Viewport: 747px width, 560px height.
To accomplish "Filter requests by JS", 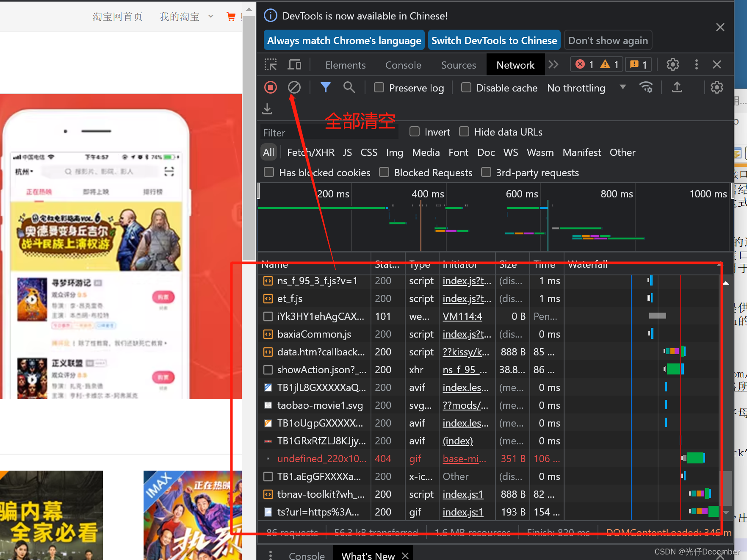I will point(347,152).
